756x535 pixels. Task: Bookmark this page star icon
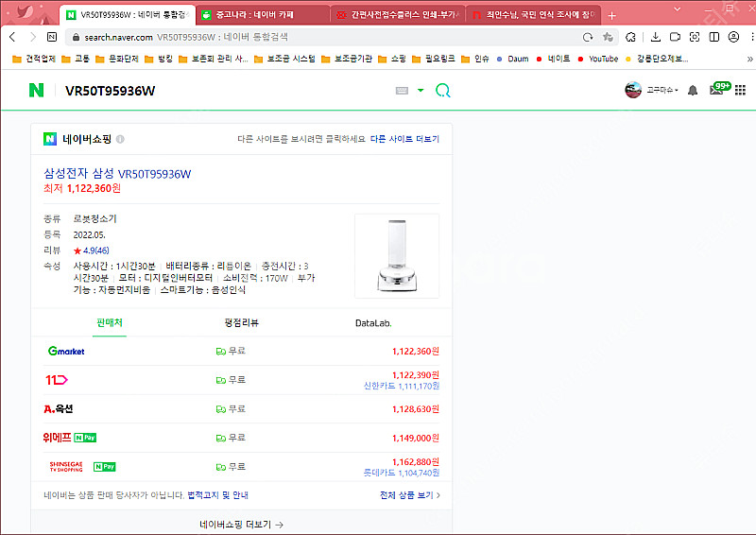(x=608, y=37)
